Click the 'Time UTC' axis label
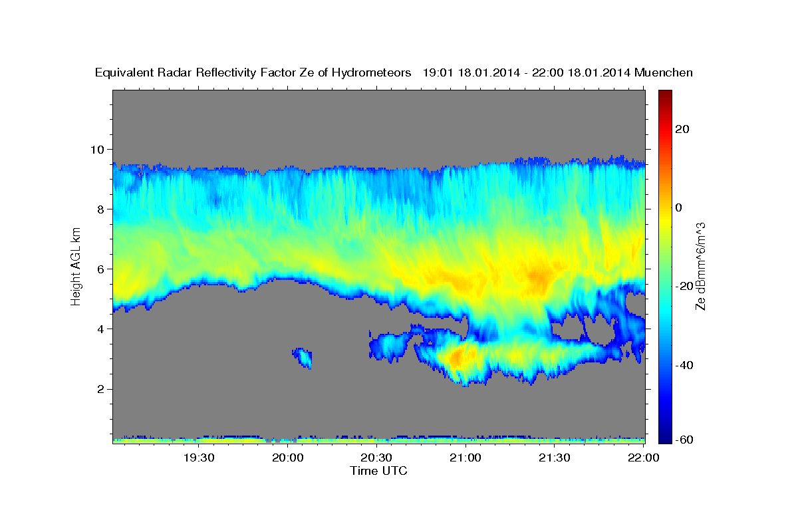 click(x=378, y=471)
